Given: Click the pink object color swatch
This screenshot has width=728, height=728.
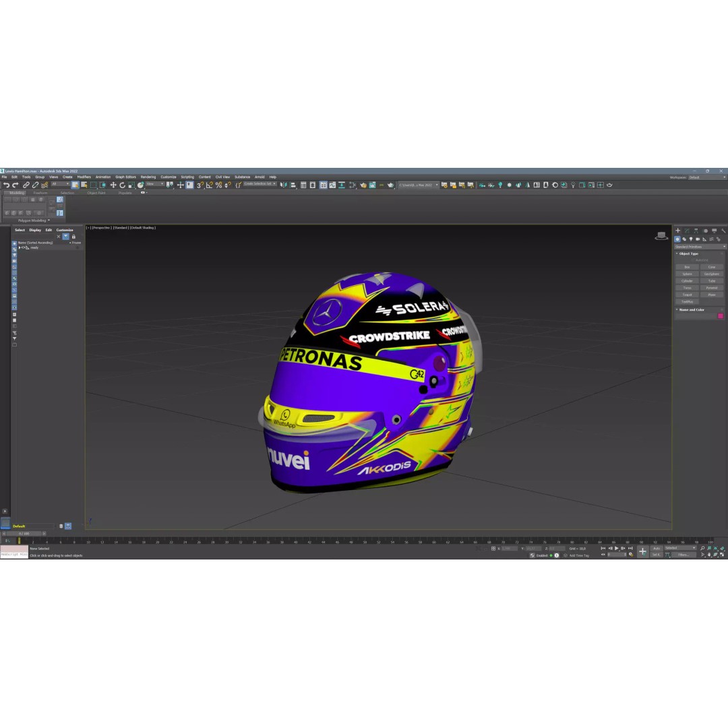Looking at the screenshot, I should point(720,315).
